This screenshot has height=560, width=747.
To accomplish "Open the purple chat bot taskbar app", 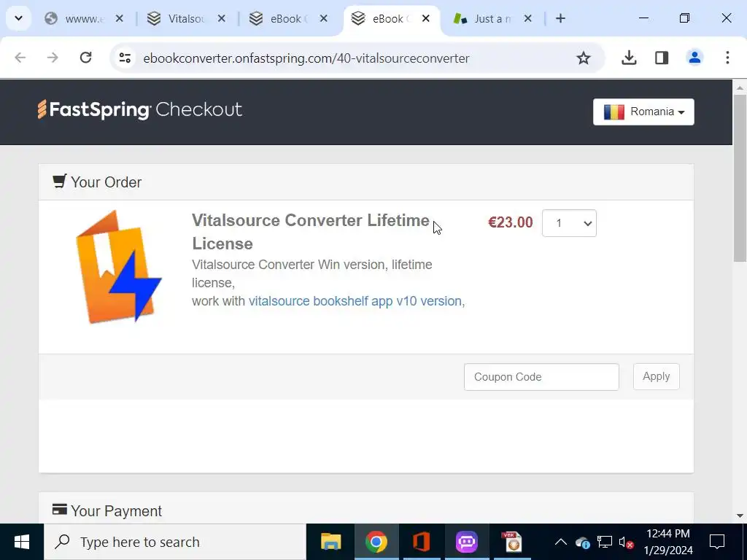I will [x=467, y=542].
